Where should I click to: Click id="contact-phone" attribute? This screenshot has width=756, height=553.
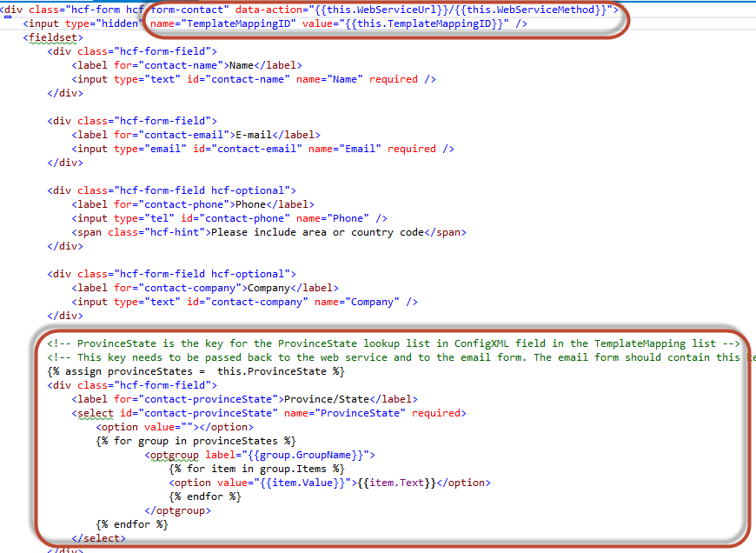(x=235, y=218)
